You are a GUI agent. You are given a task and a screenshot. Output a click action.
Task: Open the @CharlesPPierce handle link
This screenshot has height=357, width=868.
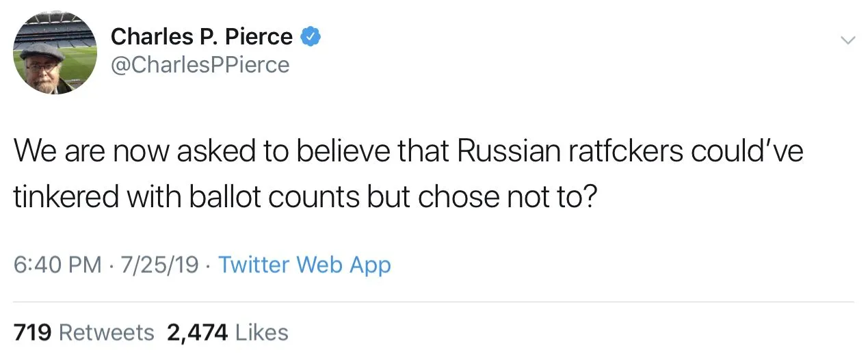pos(200,65)
